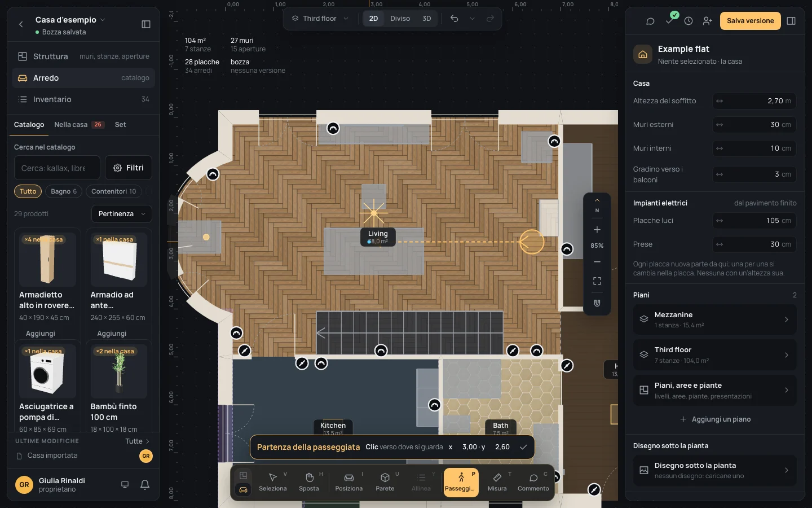
Task: Open the Inventario section
Action: (83, 99)
